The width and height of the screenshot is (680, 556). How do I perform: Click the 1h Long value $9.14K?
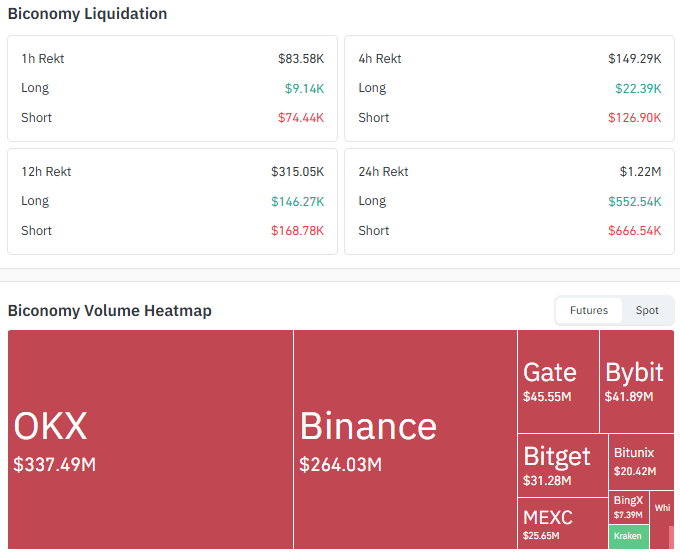[304, 88]
